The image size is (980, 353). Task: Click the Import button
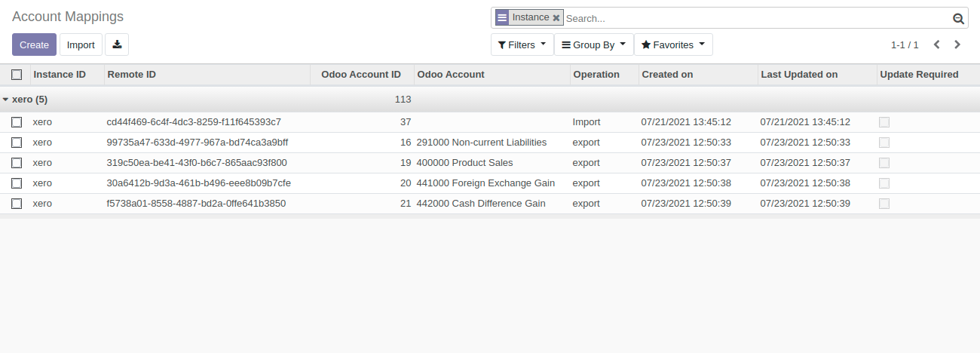coord(81,45)
